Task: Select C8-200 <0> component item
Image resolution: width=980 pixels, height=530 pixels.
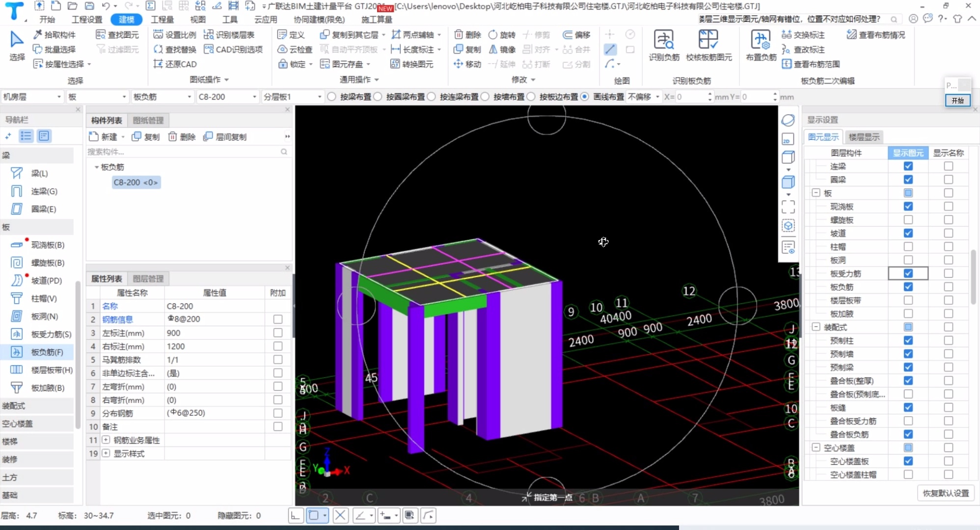Action: coord(136,182)
